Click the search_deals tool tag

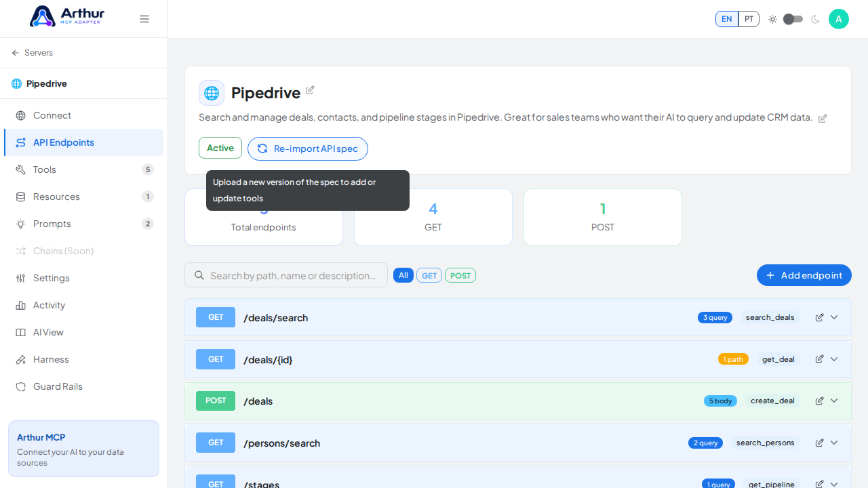[770, 317]
